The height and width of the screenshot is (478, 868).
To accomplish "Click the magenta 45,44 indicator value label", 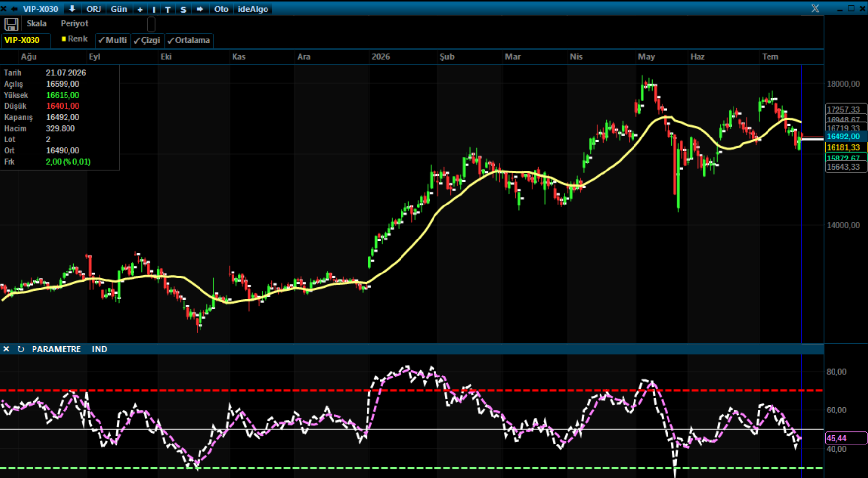I will point(846,438).
